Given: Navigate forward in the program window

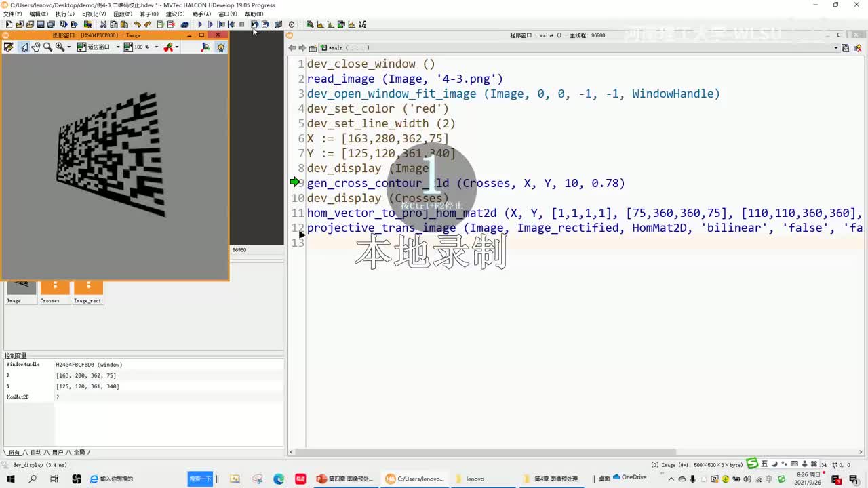Looking at the screenshot, I should (302, 48).
